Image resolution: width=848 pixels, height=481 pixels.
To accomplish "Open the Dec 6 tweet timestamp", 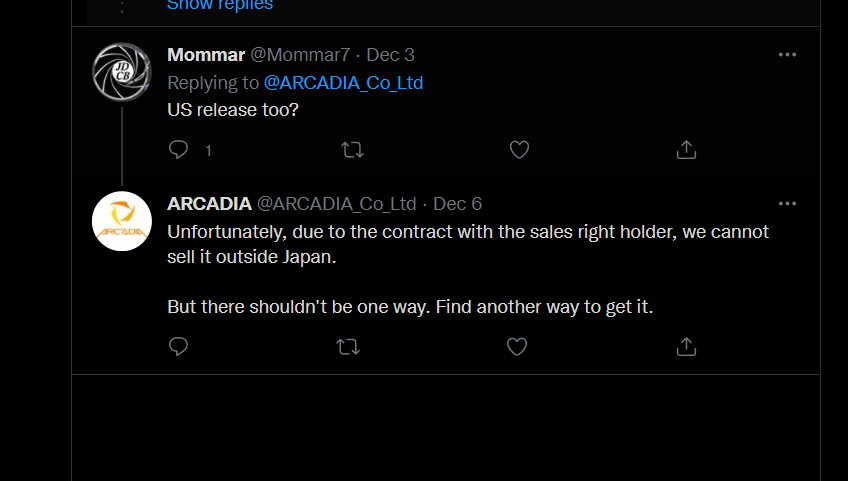I will click(458, 203).
